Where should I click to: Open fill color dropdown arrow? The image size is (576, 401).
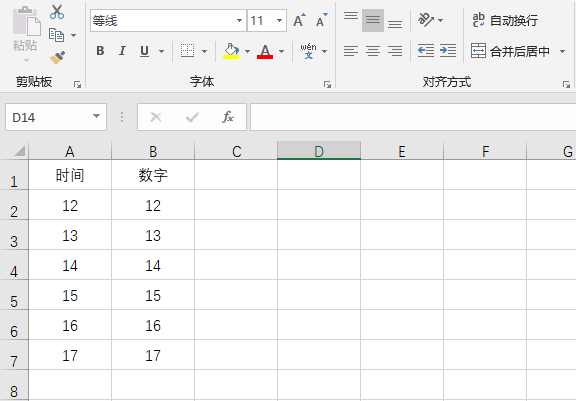(247, 51)
